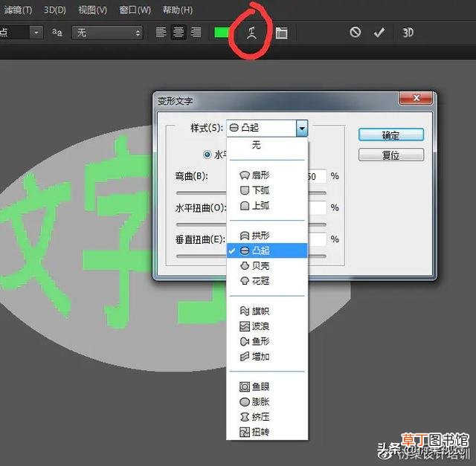Image resolution: width=476 pixels, height=466 pixels.
Task: Choose the 扇形 warp style
Action: [267, 175]
